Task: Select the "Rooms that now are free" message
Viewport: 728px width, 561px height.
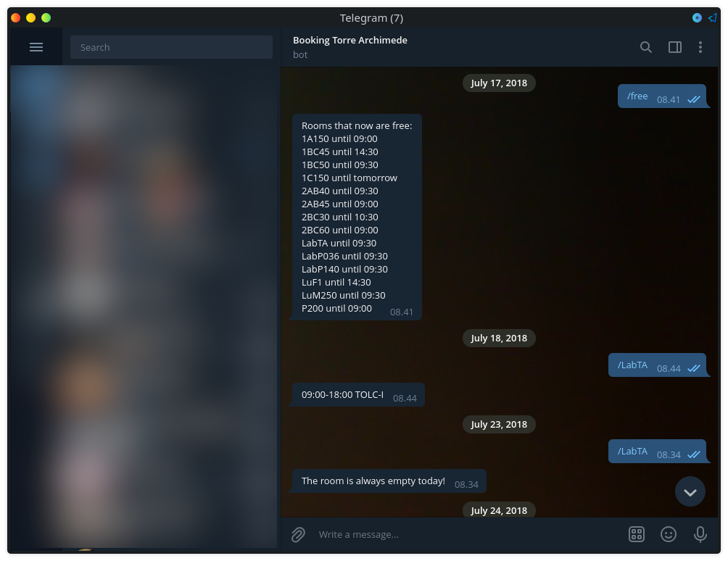Action: pyautogui.click(x=357, y=217)
